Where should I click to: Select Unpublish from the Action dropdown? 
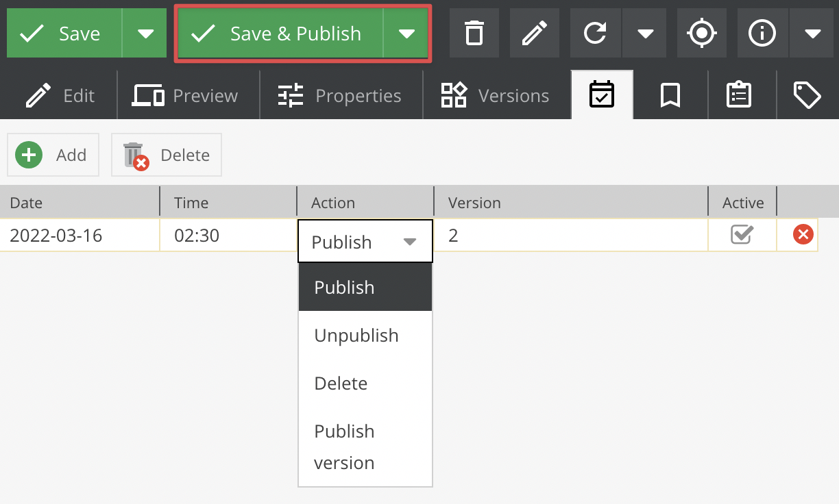click(x=356, y=335)
